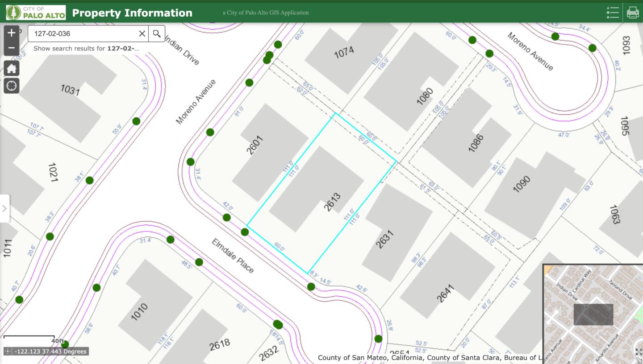Click the overview map extent rectangle
Image resolution: width=643 pixels, height=364 pixels.
click(x=593, y=314)
